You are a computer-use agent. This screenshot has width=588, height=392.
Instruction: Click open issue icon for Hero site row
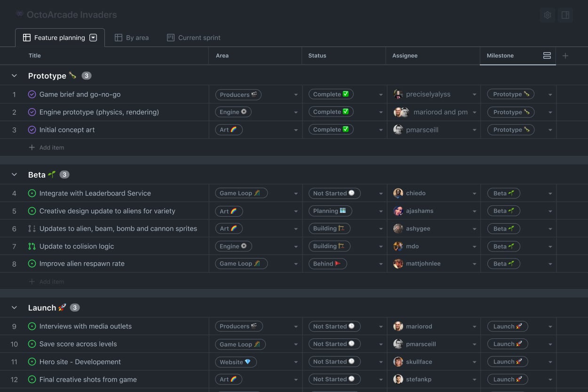coord(32,362)
